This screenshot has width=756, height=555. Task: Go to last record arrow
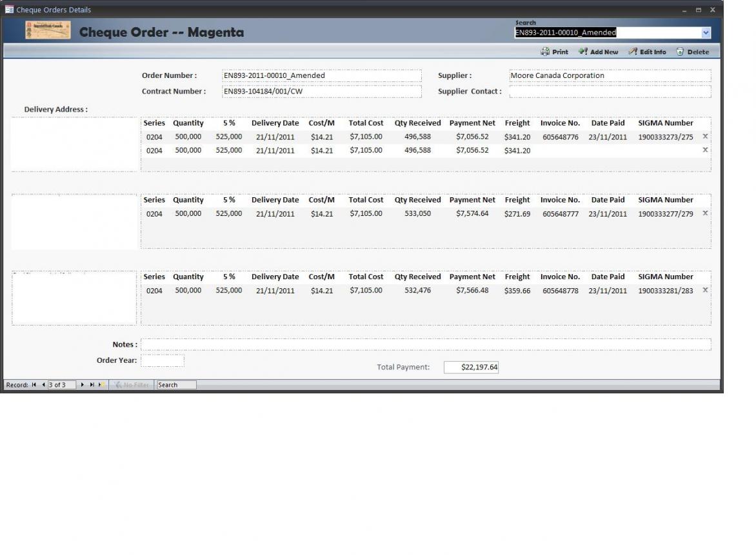point(92,385)
